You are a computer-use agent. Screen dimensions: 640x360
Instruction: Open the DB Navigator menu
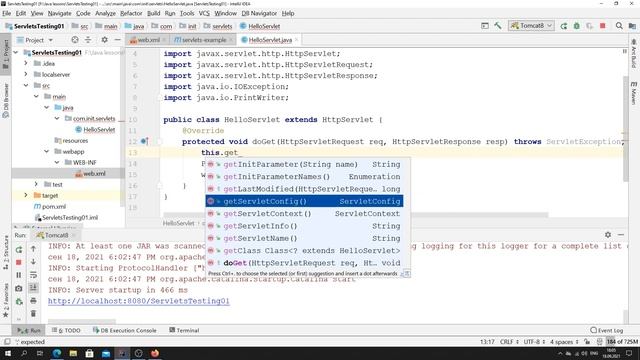point(259,13)
